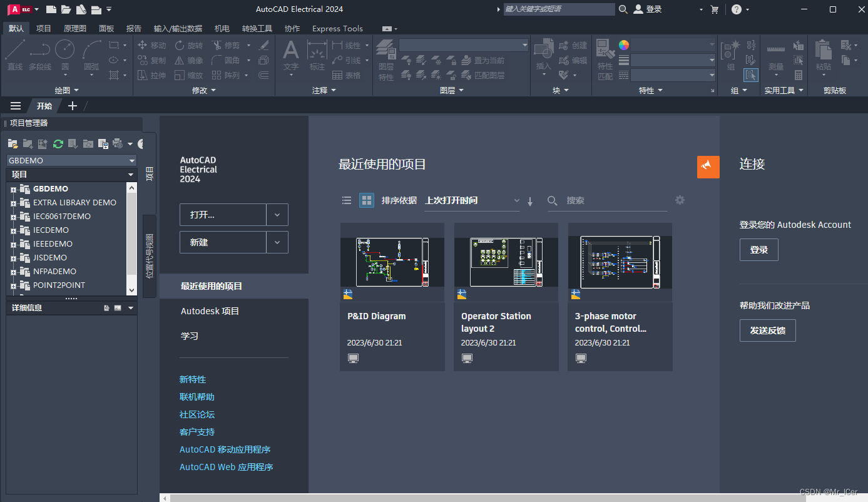Expand the 绘图 panel dropdown
The width and height of the screenshot is (868, 502).
click(x=67, y=90)
